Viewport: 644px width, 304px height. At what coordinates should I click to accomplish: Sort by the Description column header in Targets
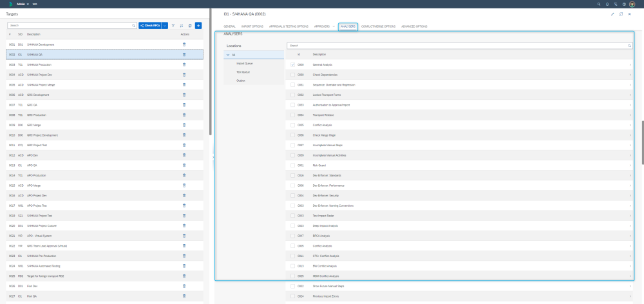(x=33, y=34)
